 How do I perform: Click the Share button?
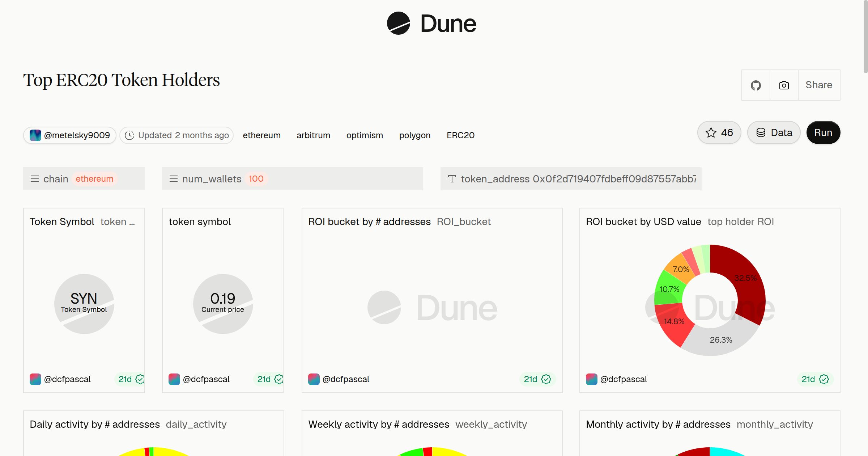coord(819,85)
